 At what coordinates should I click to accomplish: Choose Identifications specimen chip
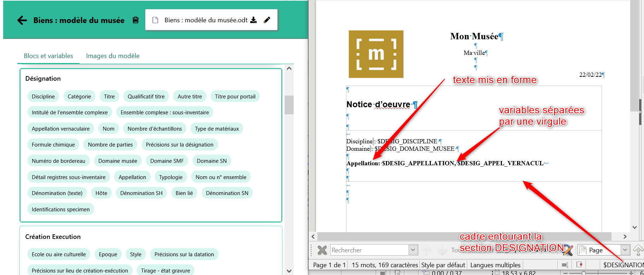pyautogui.click(x=61, y=209)
